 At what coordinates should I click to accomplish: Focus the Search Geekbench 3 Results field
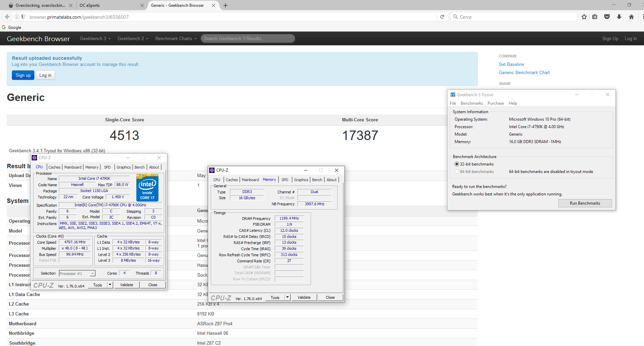(248, 39)
